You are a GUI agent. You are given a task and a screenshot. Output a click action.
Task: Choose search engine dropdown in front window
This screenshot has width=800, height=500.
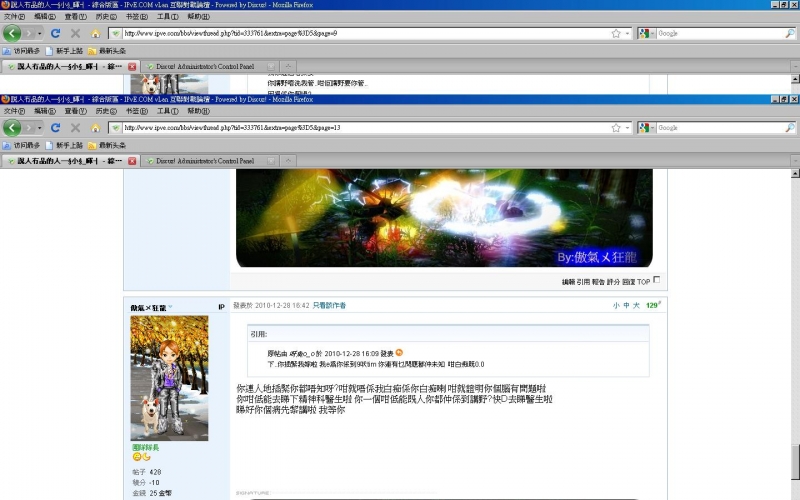[x=647, y=128]
